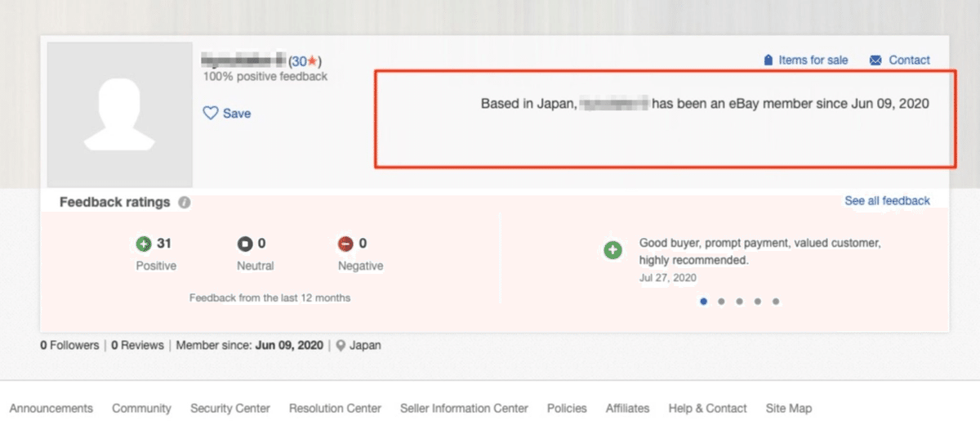This screenshot has height=421, width=980.
Task: Click the 0 Neutral count
Action: coord(261,244)
